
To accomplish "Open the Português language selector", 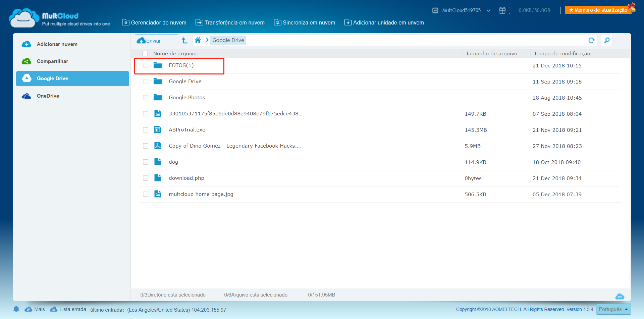I will [613, 309].
